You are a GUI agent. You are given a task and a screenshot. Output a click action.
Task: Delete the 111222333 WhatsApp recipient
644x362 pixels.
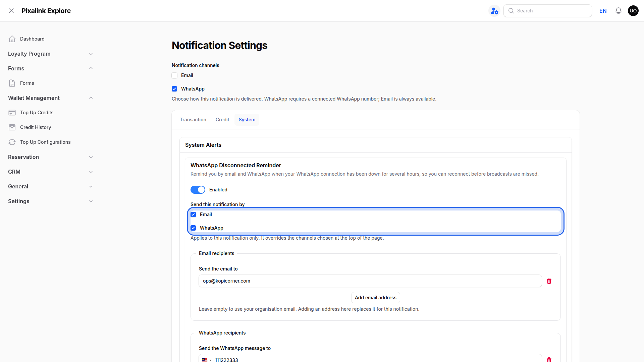click(x=549, y=359)
